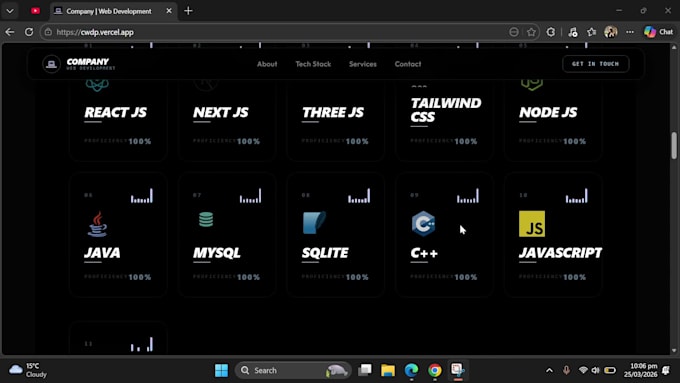Open the Services nav link
The height and width of the screenshot is (383, 680).
coord(363,64)
